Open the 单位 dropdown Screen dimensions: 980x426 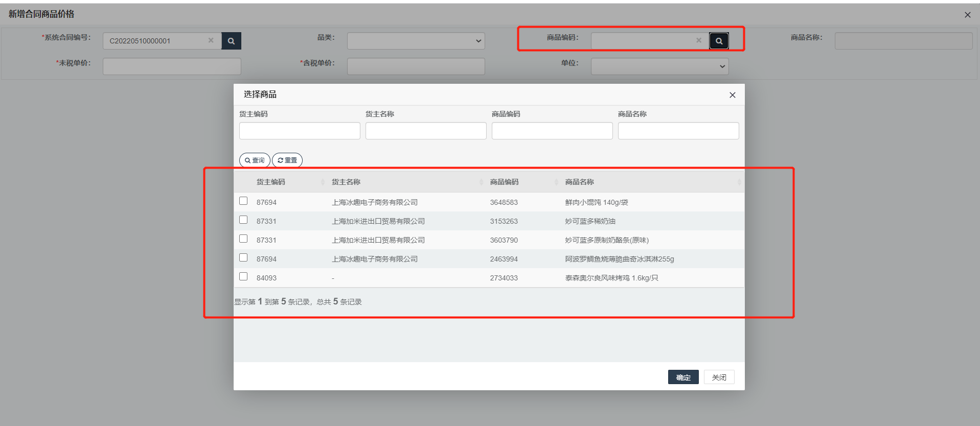[659, 66]
